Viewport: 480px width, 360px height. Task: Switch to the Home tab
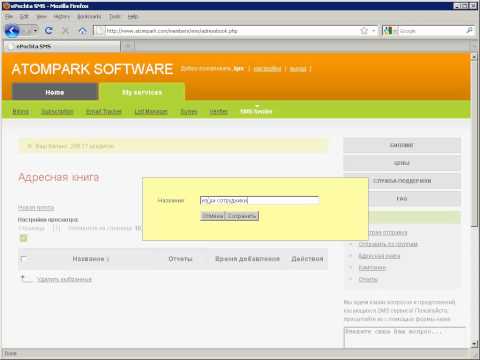pyautogui.click(x=55, y=92)
